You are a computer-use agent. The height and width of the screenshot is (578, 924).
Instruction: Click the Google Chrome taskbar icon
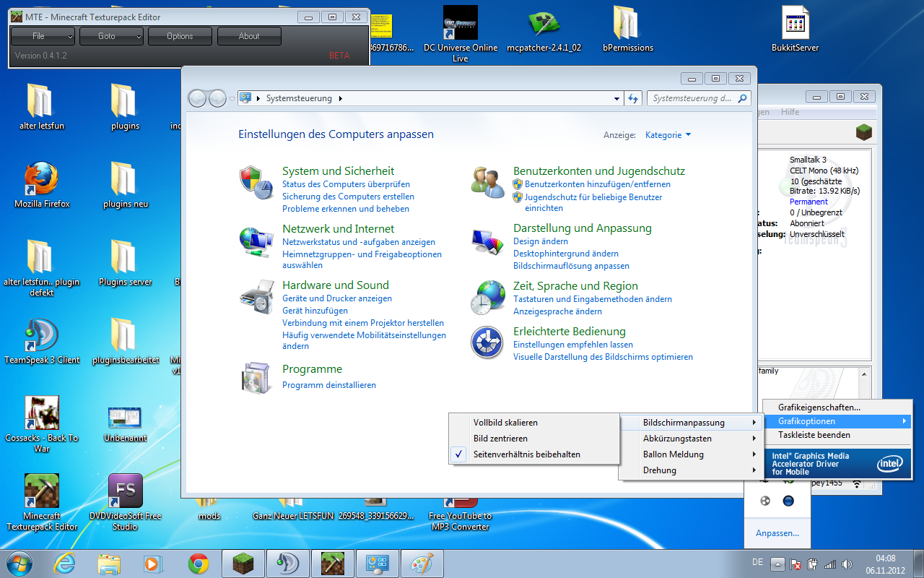click(199, 564)
